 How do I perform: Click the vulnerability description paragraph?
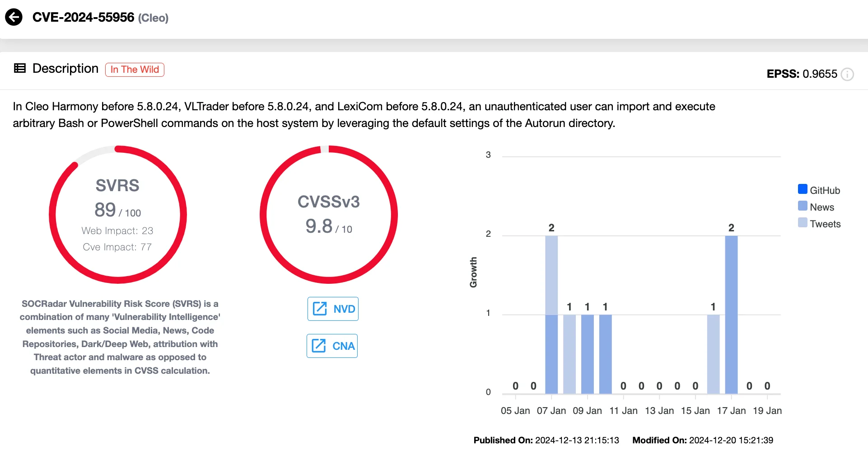[364, 115]
